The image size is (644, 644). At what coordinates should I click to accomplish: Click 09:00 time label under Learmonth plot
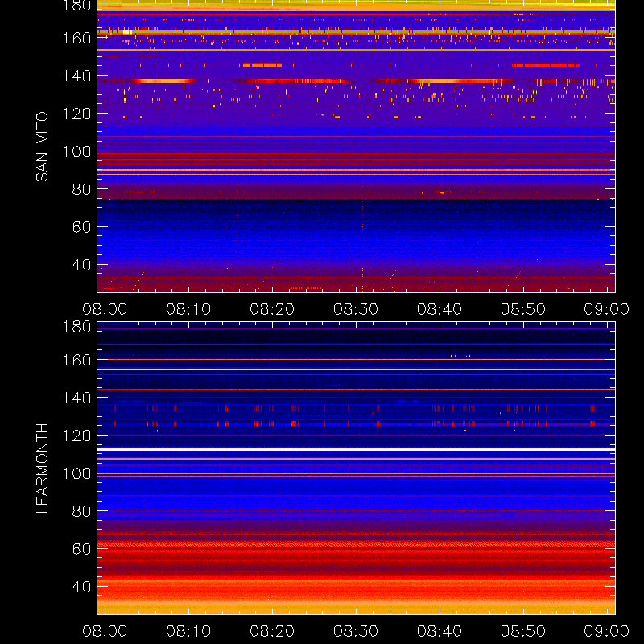[x=607, y=631]
